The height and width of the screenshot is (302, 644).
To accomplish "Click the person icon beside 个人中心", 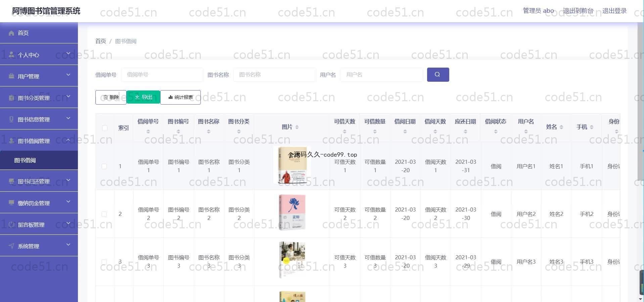I will (11, 54).
